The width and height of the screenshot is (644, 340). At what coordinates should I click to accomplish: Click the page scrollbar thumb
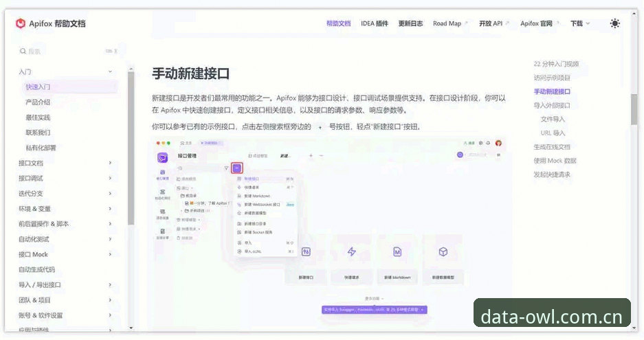click(x=634, y=109)
